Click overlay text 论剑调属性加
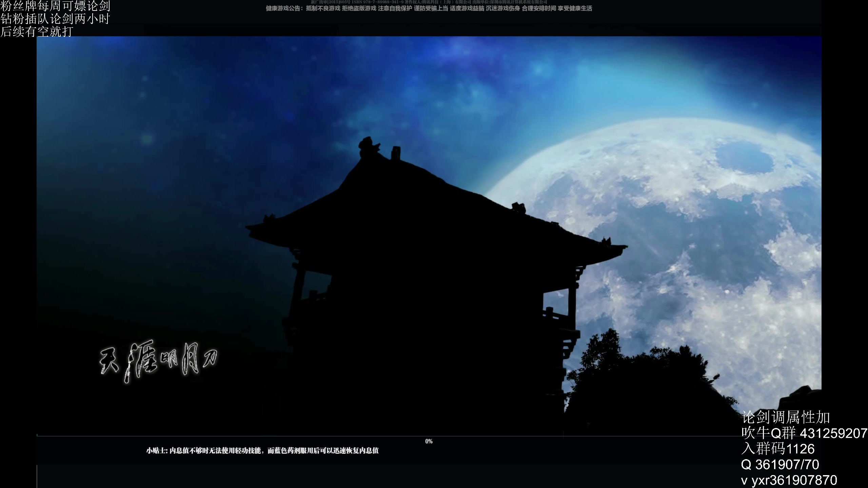Image resolution: width=868 pixels, height=488 pixels. [x=786, y=417]
